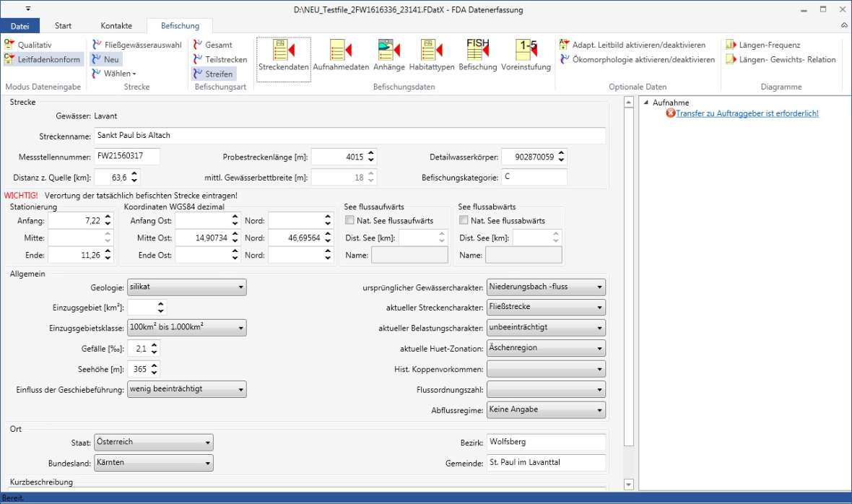Switch to the Kontakte tab
Screen dimensions: 852x504
tap(116, 25)
